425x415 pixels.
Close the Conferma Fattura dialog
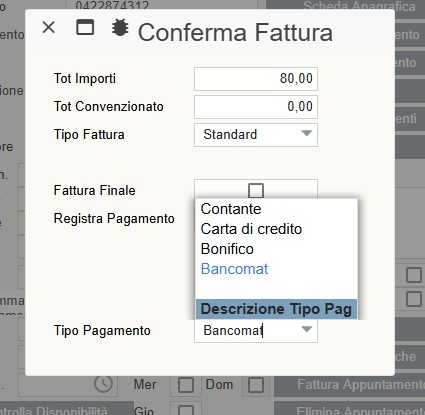coord(49,27)
